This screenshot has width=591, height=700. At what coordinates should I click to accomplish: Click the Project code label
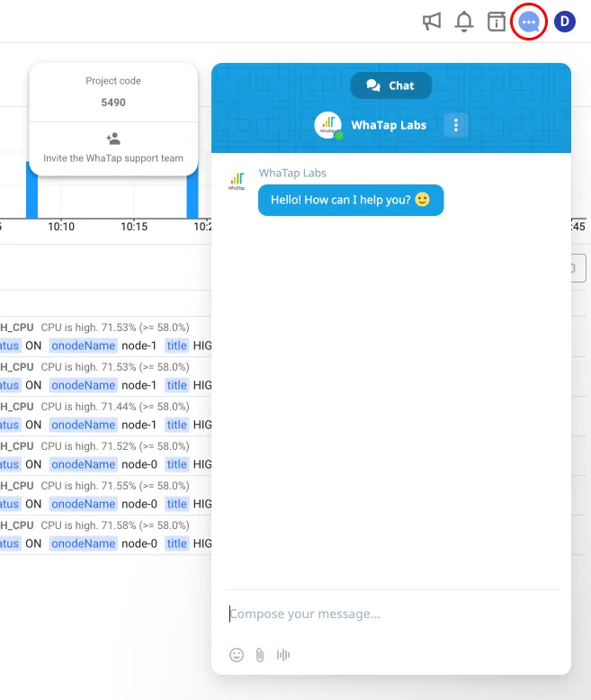coord(113,81)
